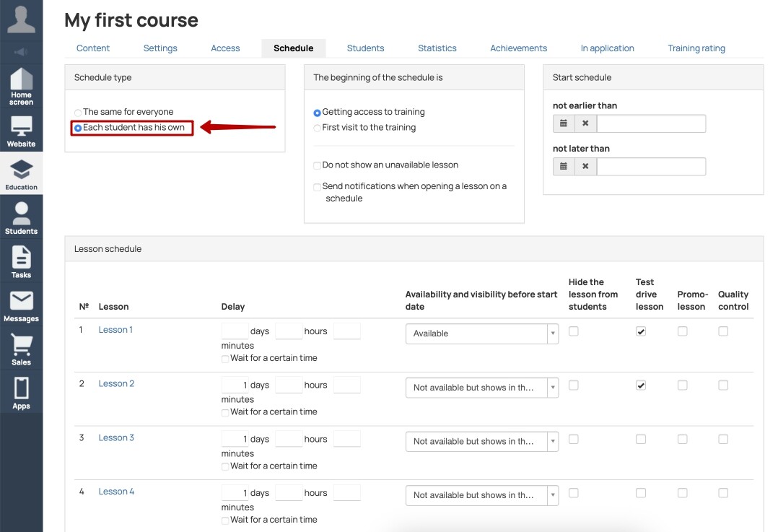Image resolution: width=778 pixels, height=532 pixels.
Task: Click the 'My first course' title
Action: click(x=131, y=20)
